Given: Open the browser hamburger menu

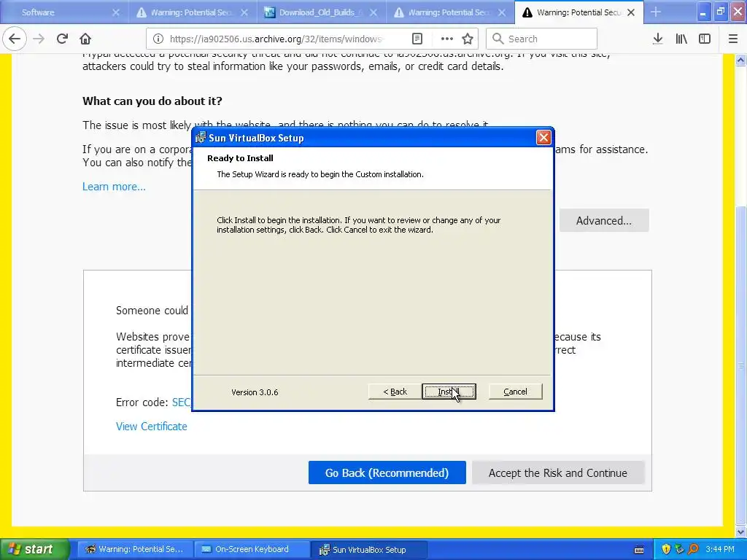Looking at the screenshot, I should (x=733, y=39).
